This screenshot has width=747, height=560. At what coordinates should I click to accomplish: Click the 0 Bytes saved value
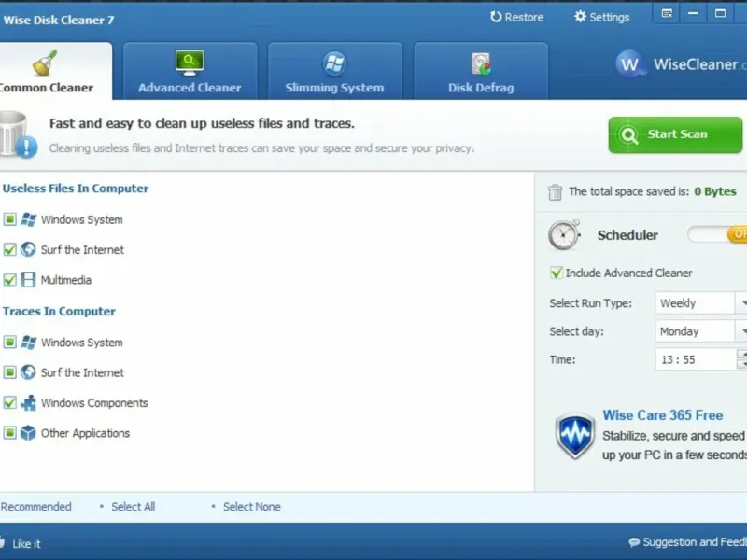coord(715,191)
